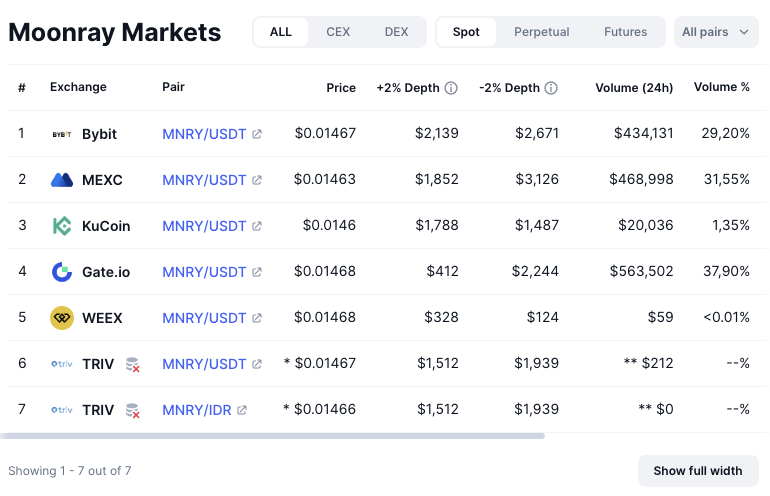Select the Futures tab
770x496 pixels.
(625, 32)
